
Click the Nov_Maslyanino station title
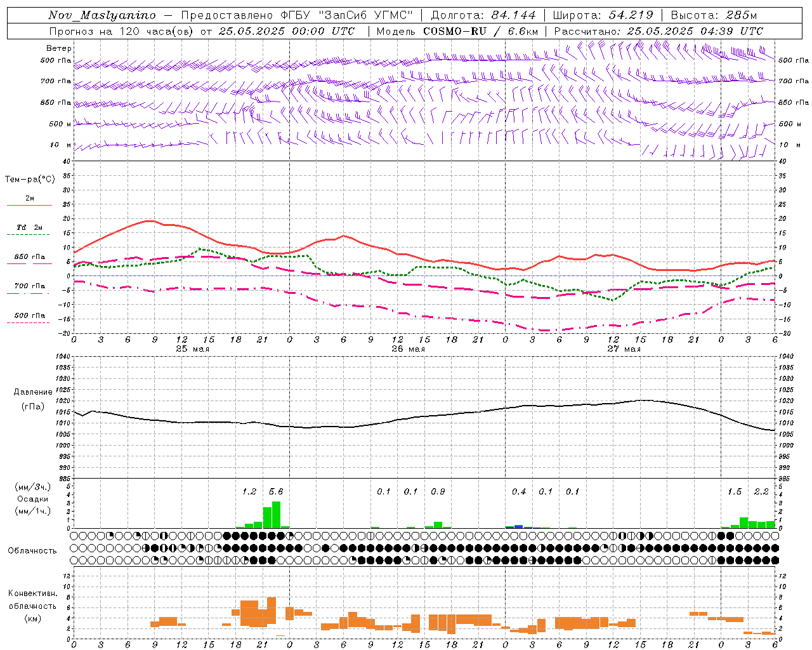pos(101,16)
